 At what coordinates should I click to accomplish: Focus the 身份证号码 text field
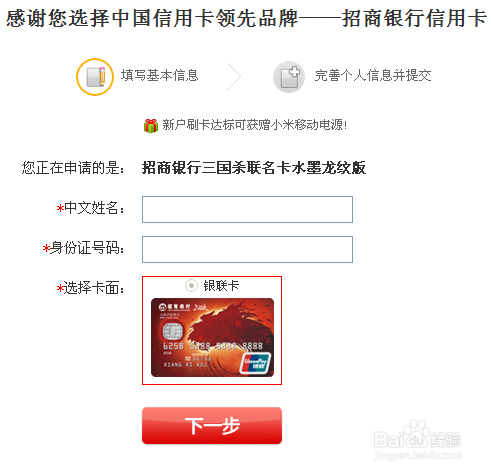[247, 249]
